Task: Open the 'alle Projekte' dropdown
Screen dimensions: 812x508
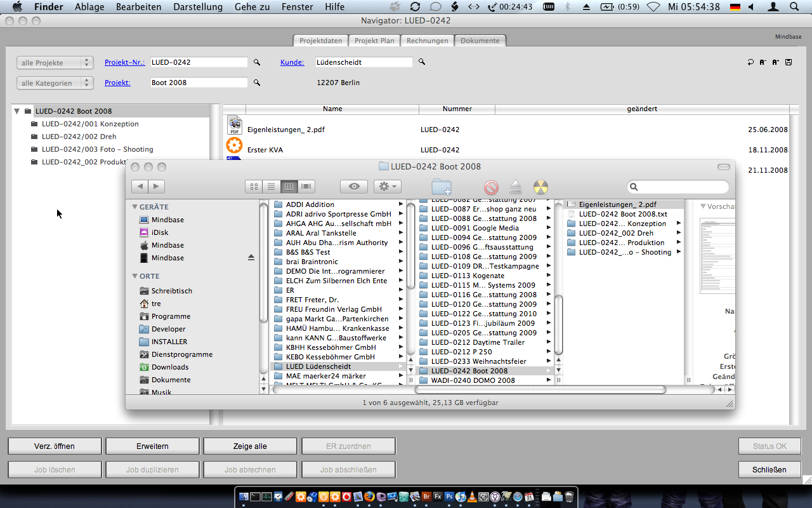Action: (55, 63)
